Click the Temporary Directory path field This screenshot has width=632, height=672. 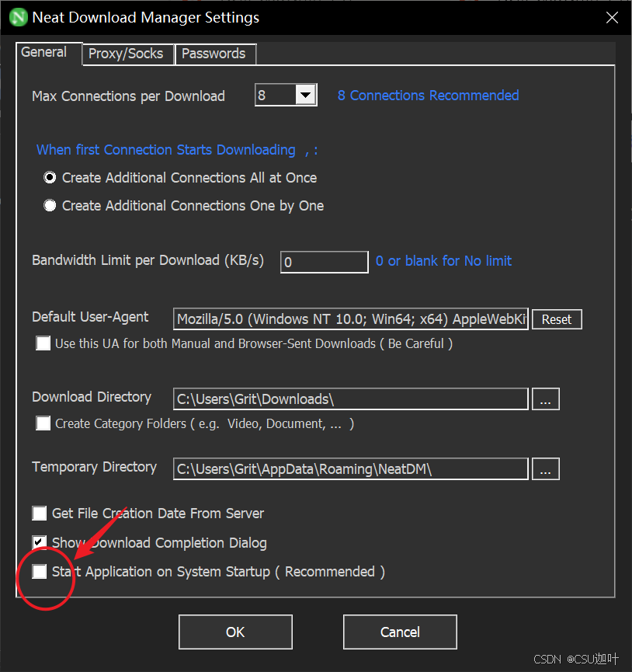(x=351, y=469)
